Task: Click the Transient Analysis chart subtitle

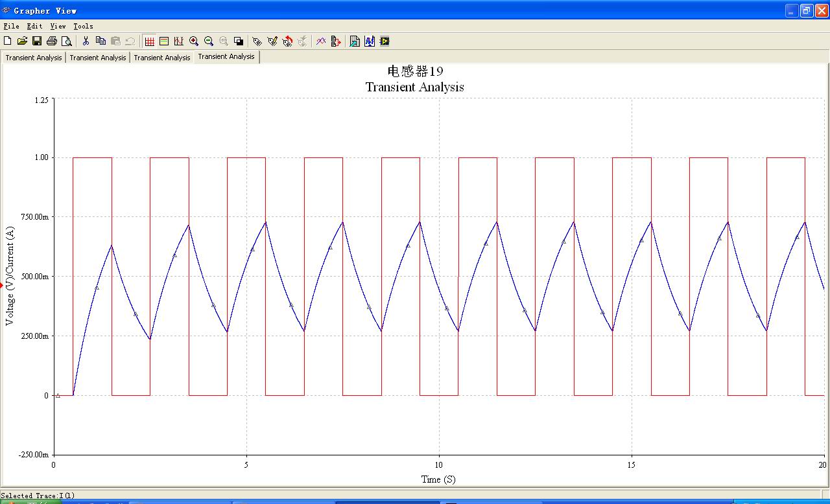Action: 415,87
